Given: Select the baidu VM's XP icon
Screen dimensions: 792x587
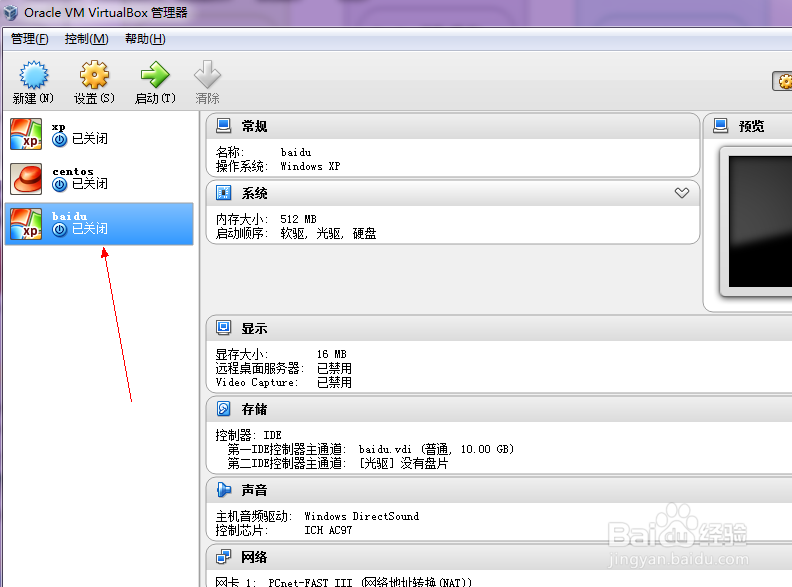Looking at the screenshot, I should click(26, 224).
